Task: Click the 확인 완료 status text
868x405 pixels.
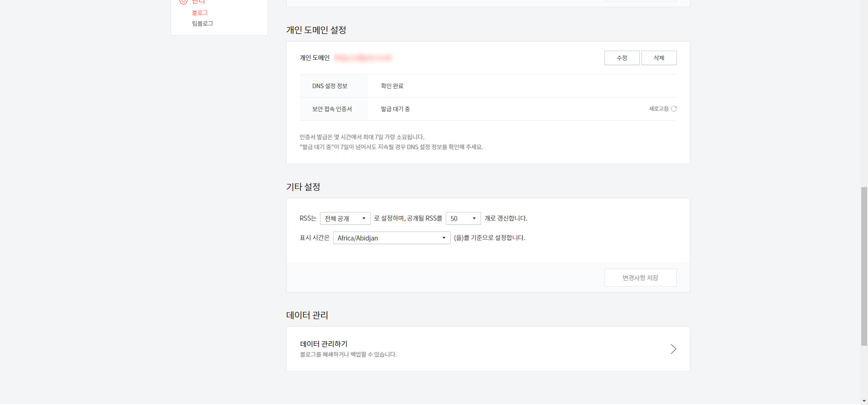Action: (392, 85)
